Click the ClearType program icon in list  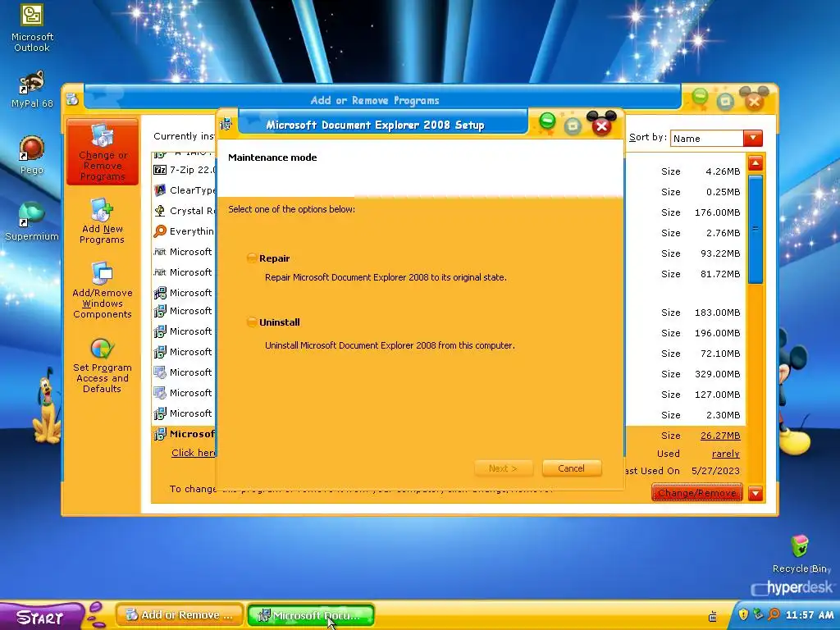[160, 190]
